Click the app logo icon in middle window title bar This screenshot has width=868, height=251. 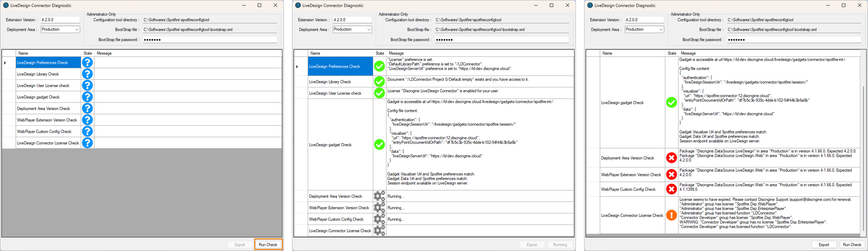298,5
